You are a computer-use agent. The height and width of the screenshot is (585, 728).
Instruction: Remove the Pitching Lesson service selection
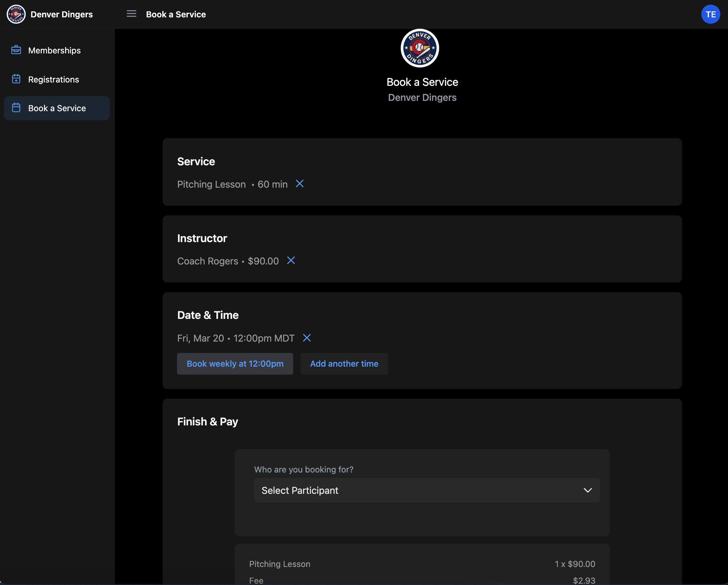point(300,184)
